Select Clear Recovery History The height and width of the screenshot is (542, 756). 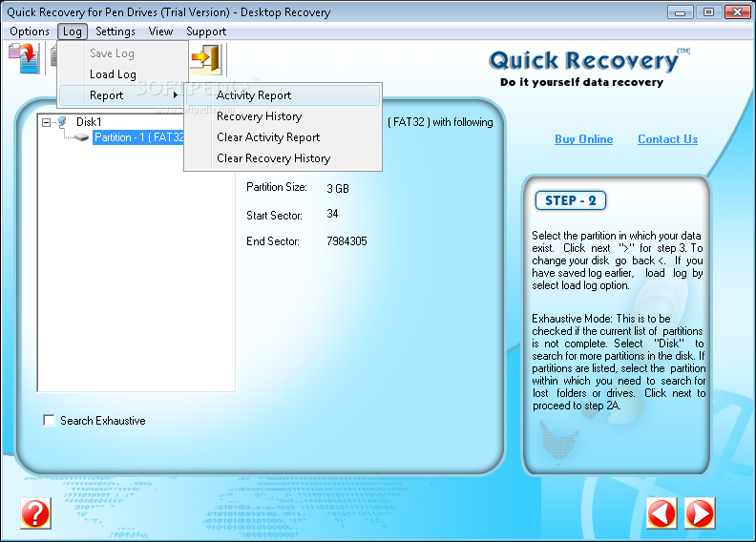click(x=283, y=158)
